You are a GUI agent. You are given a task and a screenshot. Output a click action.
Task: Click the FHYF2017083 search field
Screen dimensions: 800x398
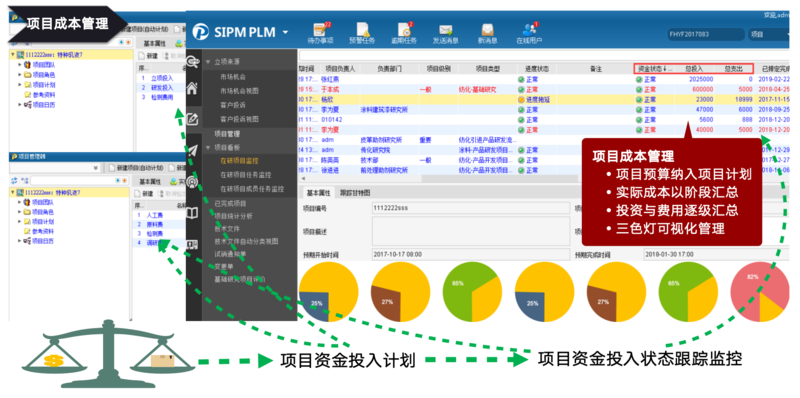(706, 35)
